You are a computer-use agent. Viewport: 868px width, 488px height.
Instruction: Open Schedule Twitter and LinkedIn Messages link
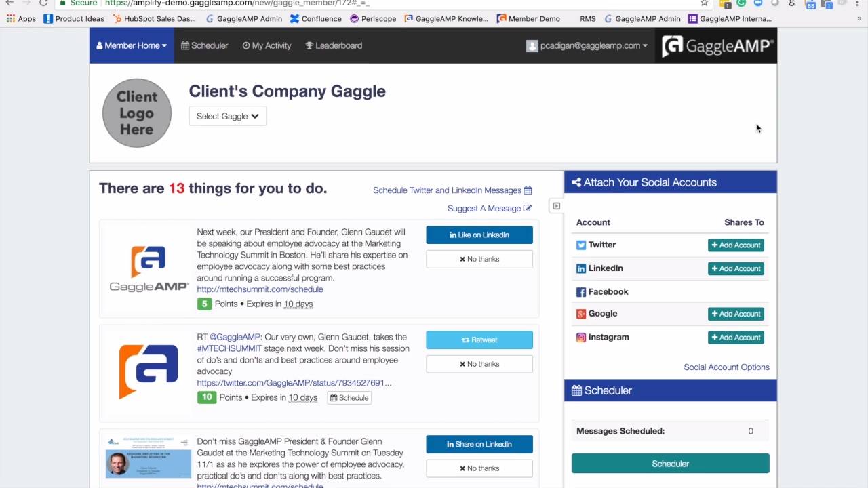452,190
